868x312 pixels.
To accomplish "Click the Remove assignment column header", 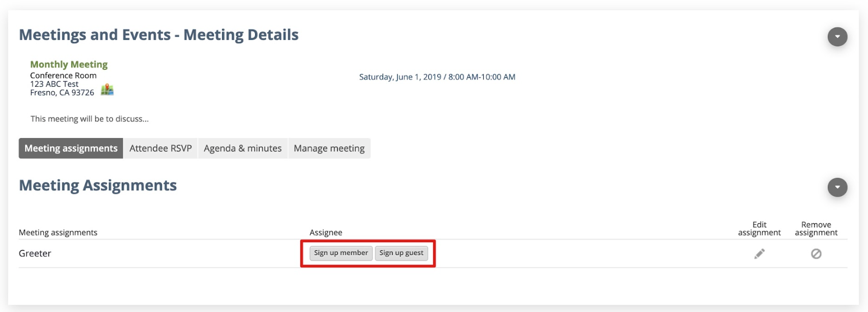I will click(816, 228).
